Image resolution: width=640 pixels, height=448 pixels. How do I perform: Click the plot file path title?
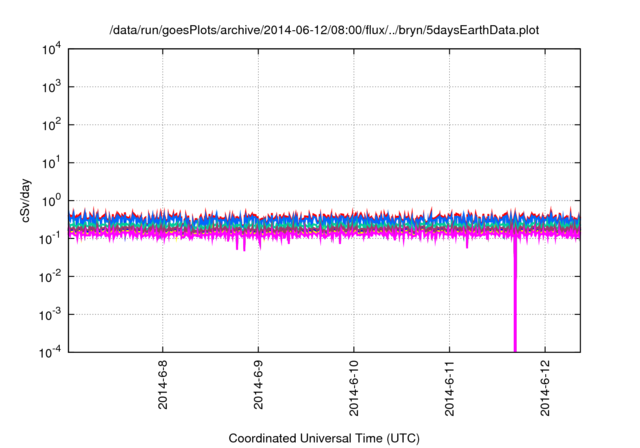pyautogui.click(x=324, y=30)
